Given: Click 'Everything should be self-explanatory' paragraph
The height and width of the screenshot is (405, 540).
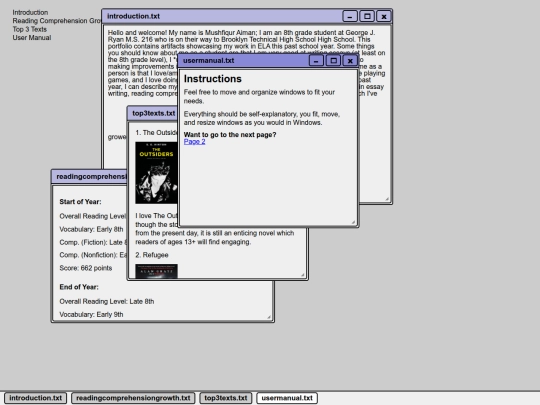Looking at the screenshot, I should coord(262,118).
